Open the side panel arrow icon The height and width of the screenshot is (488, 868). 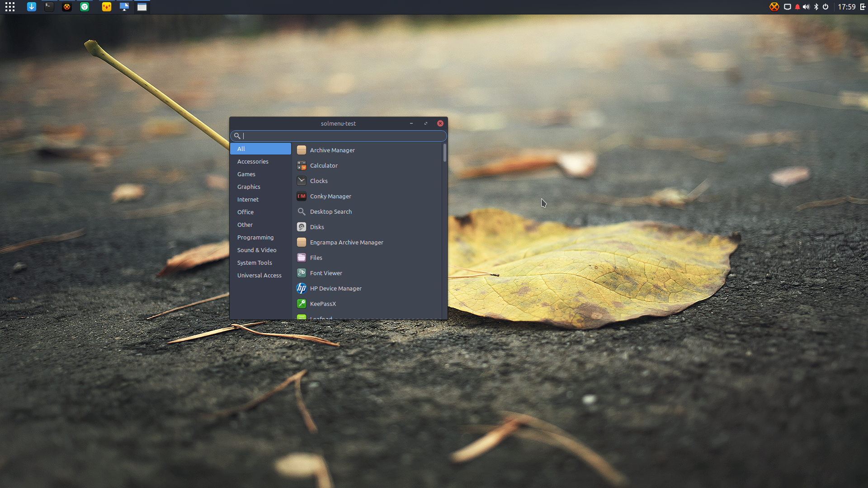863,7
